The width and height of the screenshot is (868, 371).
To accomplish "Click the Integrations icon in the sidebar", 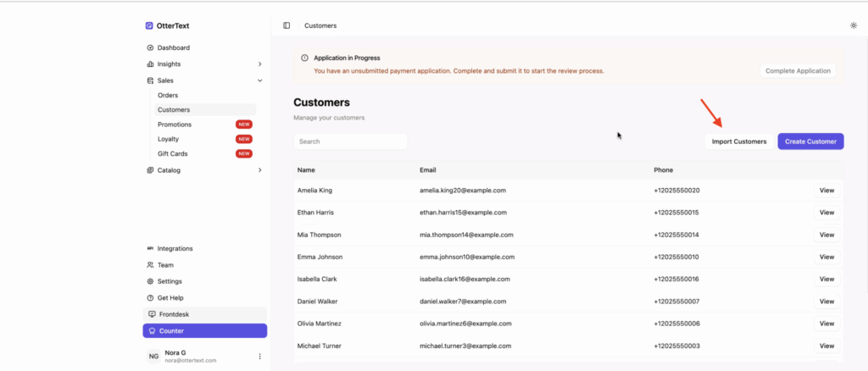I will 150,248.
